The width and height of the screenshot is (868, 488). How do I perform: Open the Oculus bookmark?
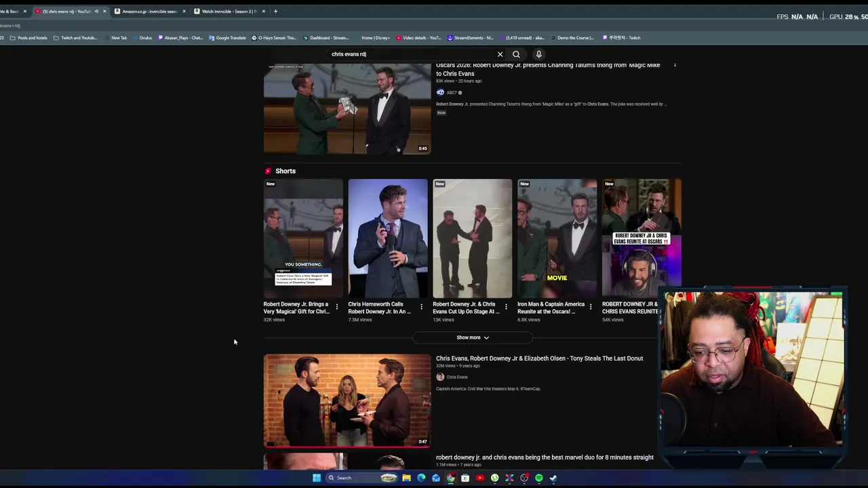(142, 38)
